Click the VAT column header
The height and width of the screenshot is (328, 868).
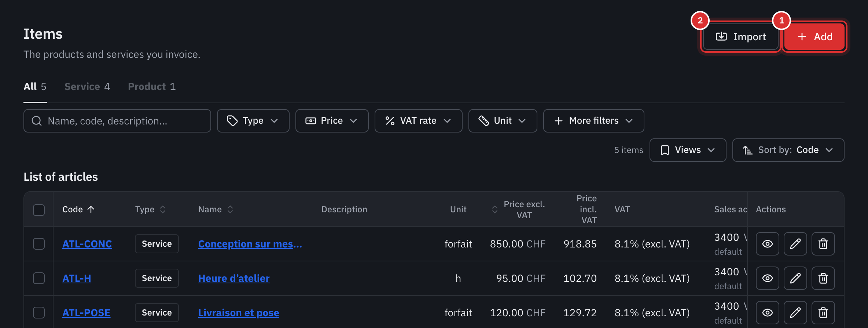coord(622,209)
